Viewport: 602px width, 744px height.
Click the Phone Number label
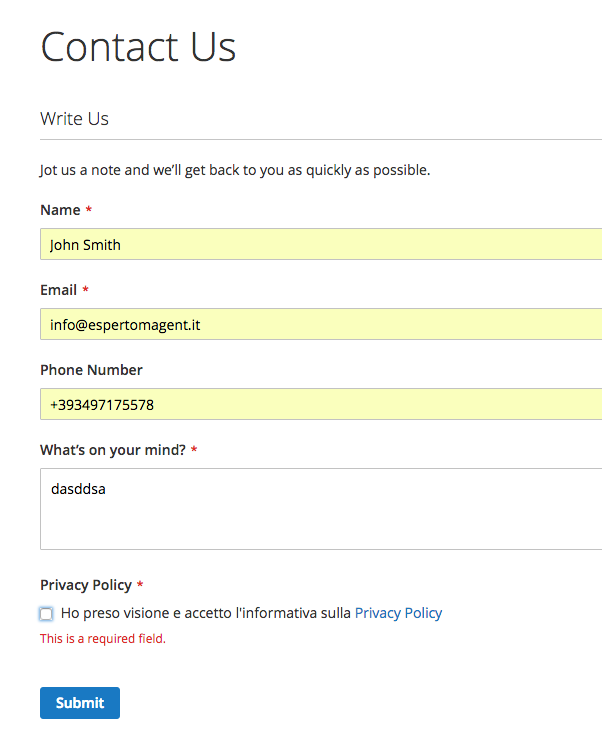point(91,370)
